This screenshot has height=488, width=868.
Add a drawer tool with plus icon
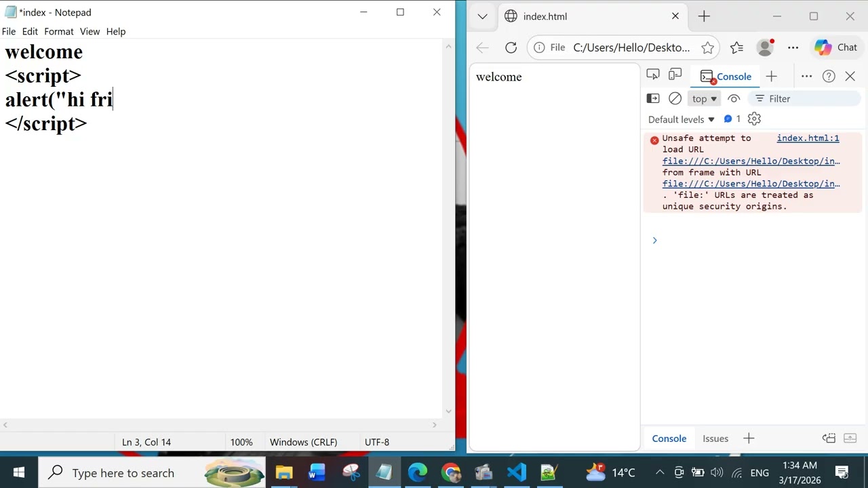749,439
